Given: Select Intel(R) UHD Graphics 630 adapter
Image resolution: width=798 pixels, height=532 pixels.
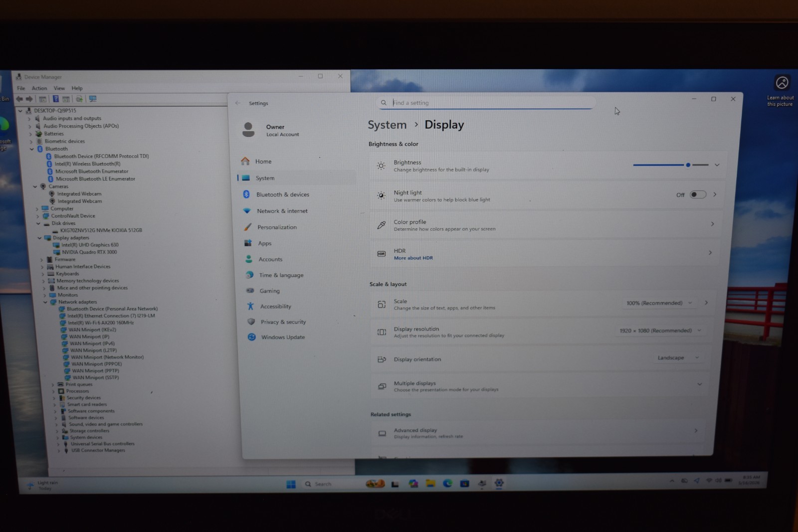Looking at the screenshot, I should 90,245.
